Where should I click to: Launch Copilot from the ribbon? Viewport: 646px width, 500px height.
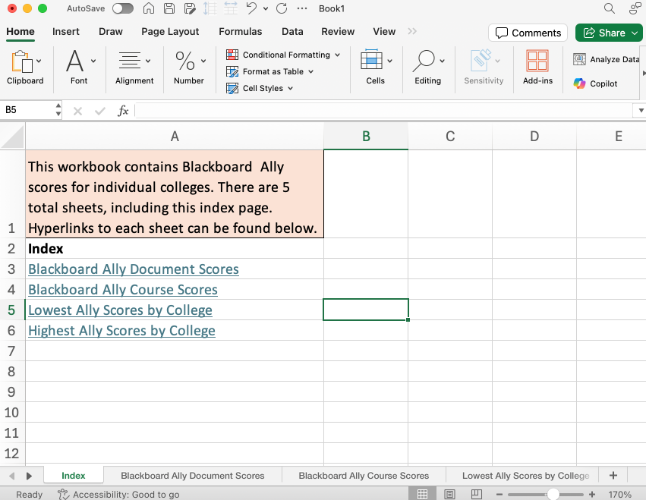tap(595, 84)
